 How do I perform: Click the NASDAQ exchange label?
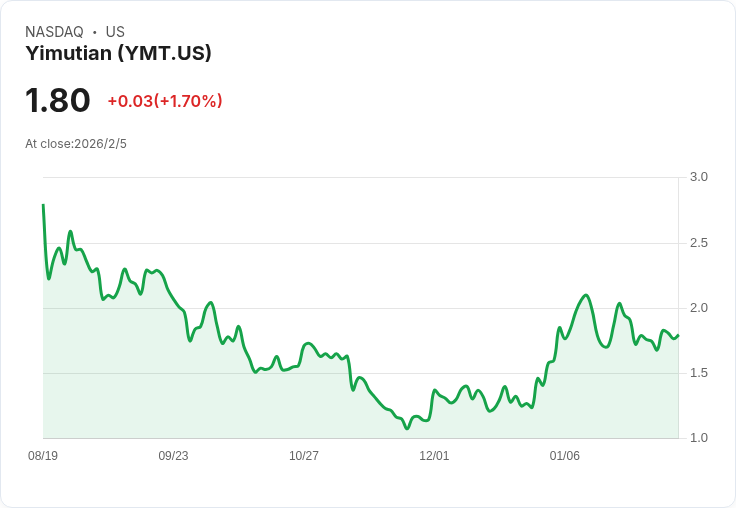tap(54, 31)
